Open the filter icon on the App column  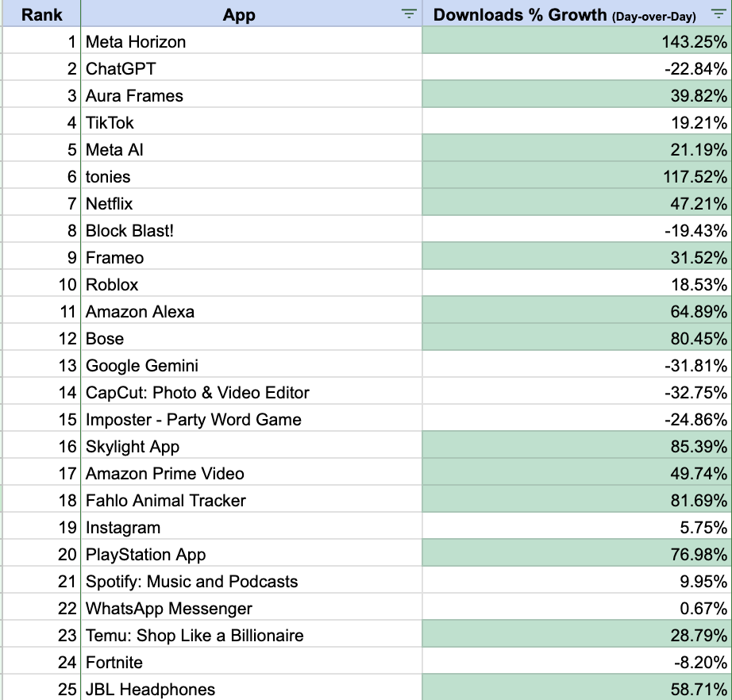[x=407, y=14]
